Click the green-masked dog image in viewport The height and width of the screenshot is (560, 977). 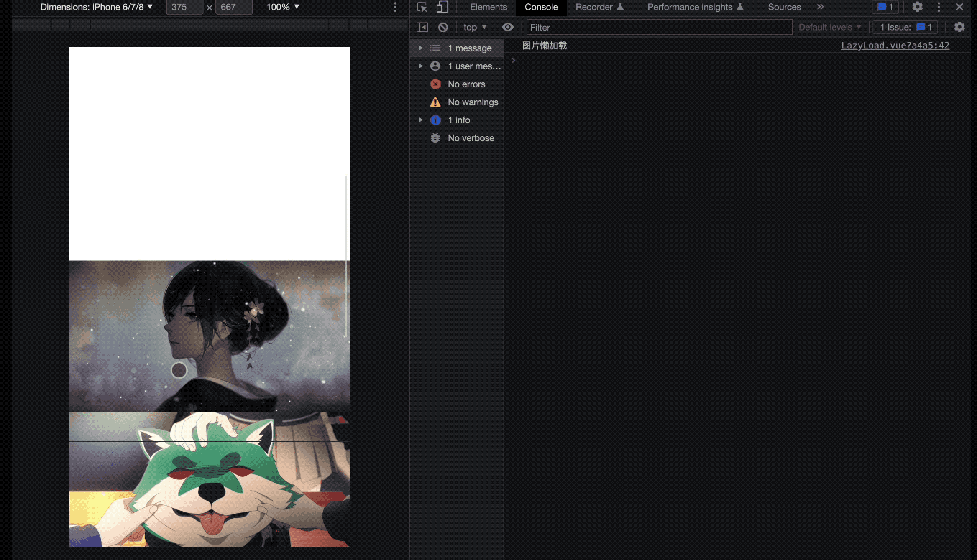point(209,479)
